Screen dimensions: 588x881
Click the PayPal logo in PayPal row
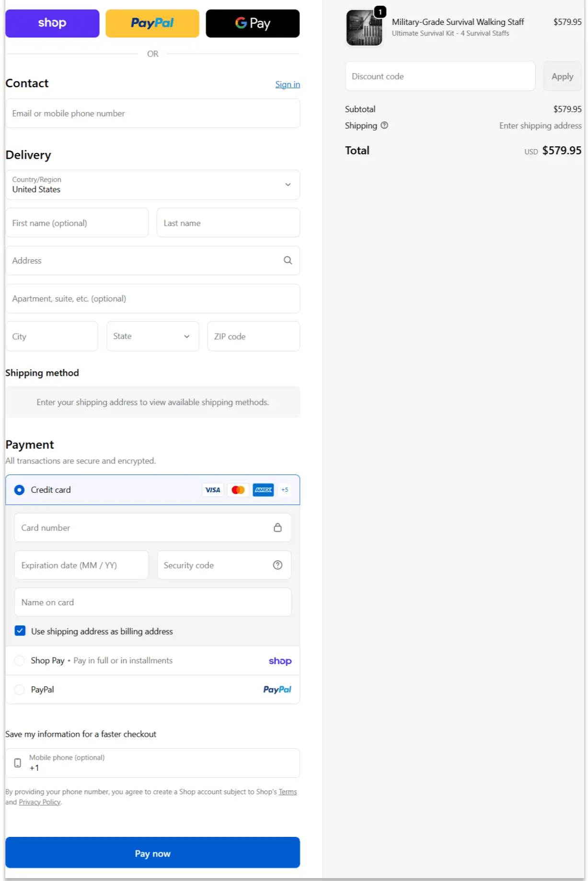point(277,689)
